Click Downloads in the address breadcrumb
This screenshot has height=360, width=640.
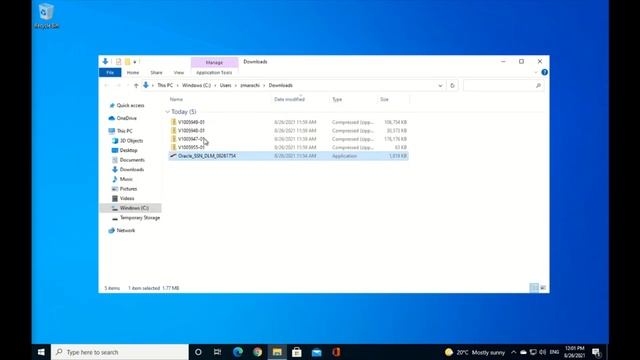280,85
